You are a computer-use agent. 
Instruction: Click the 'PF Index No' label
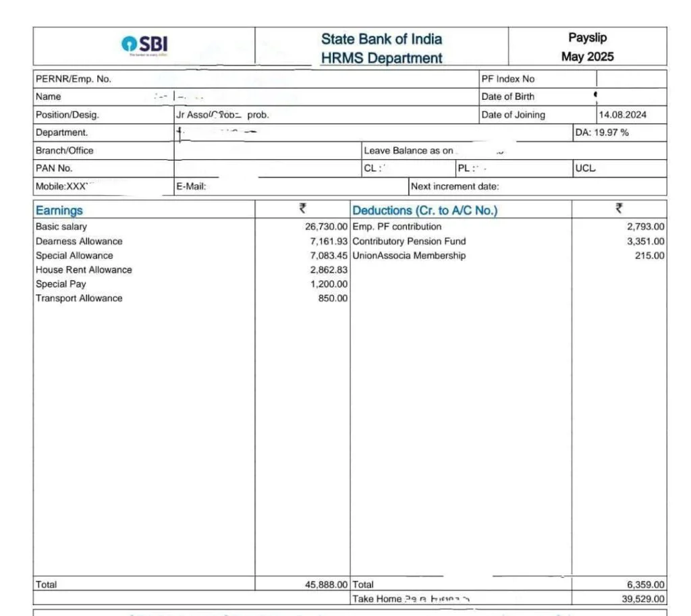tap(507, 79)
